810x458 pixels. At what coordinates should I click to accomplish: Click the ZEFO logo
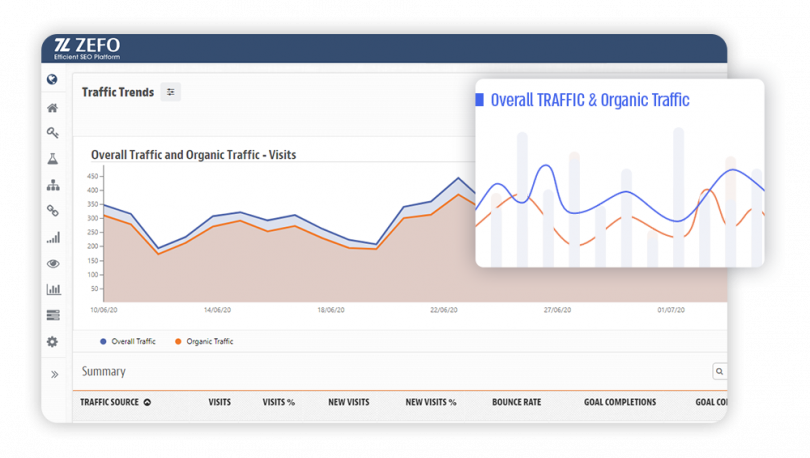pos(87,49)
